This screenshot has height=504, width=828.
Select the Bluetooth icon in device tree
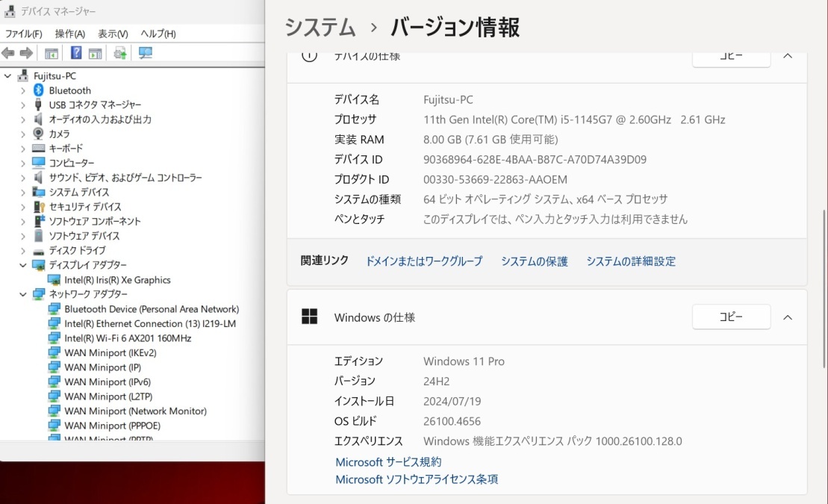point(39,90)
